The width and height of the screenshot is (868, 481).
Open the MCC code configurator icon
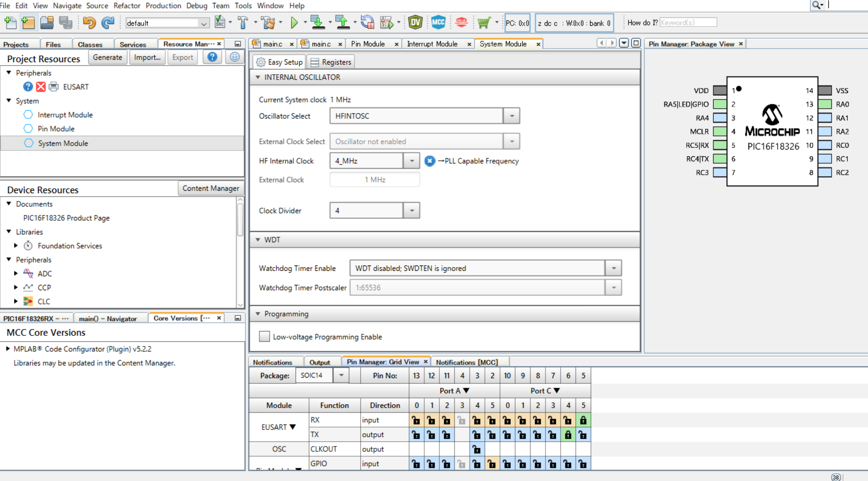tap(438, 22)
